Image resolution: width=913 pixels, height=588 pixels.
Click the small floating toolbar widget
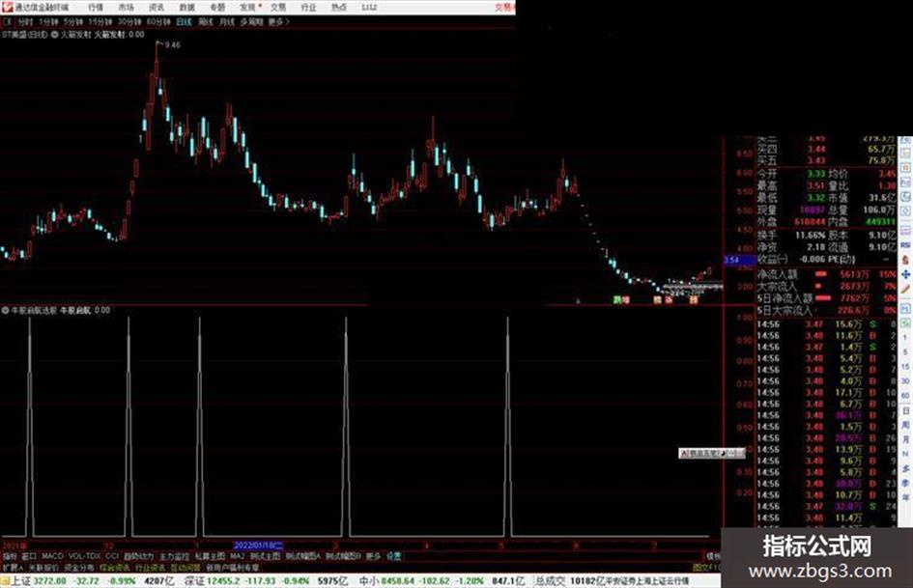point(711,453)
